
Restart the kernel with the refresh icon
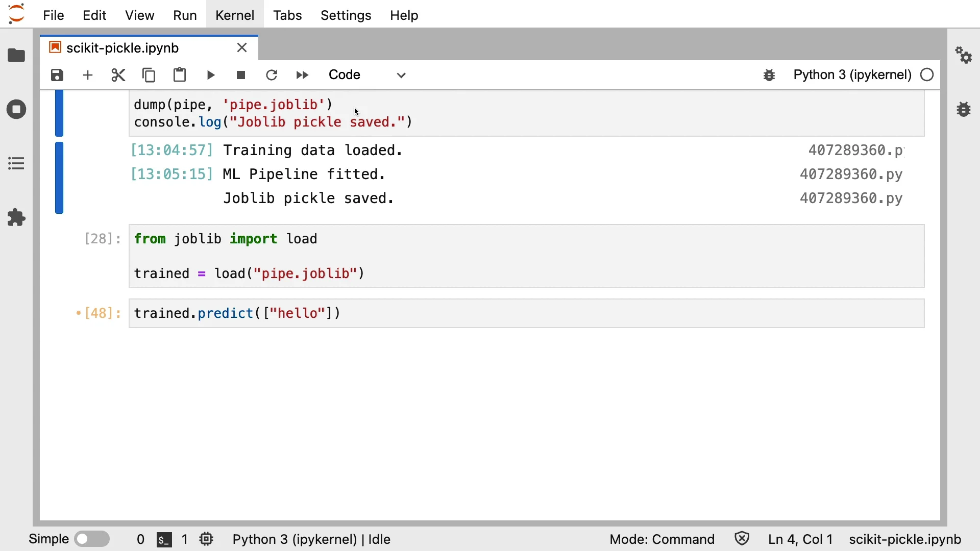[272, 76]
